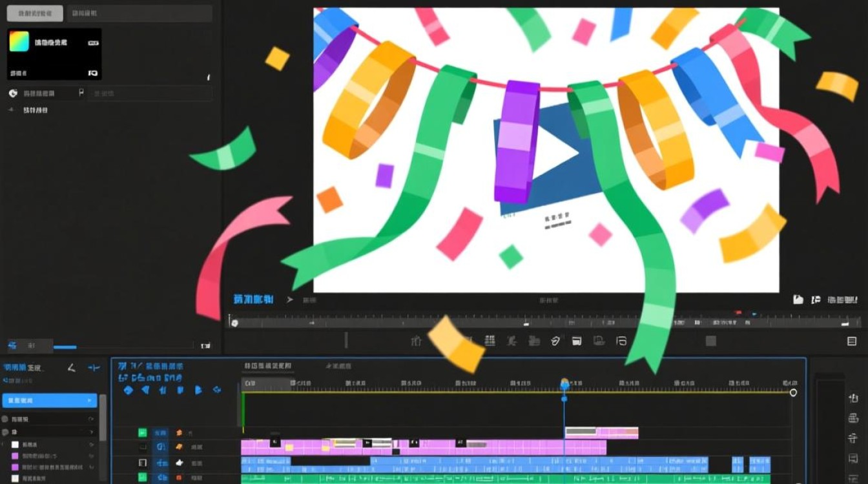Click the pie-clock icon below the media card
The width and height of the screenshot is (868, 484).
[x=13, y=94]
